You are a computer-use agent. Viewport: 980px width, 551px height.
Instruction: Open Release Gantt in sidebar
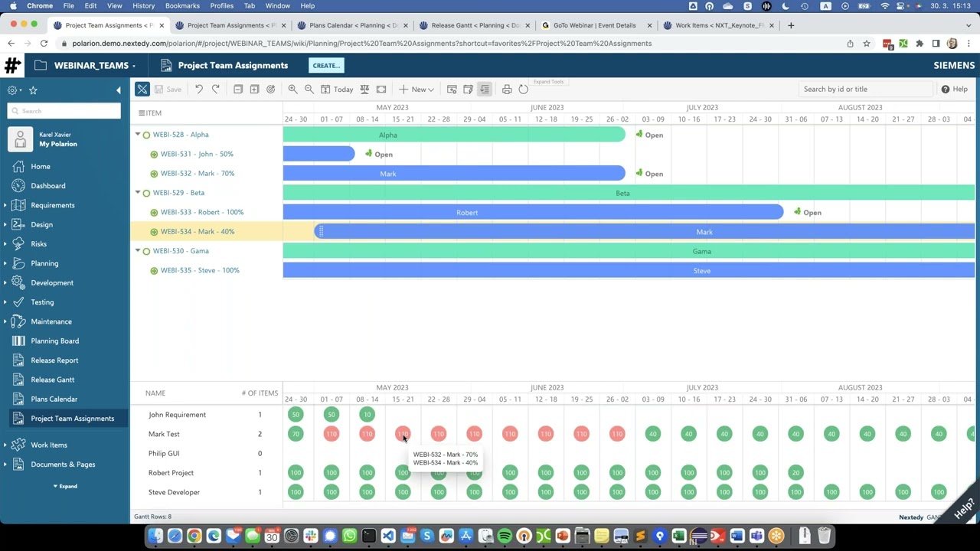click(52, 380)
